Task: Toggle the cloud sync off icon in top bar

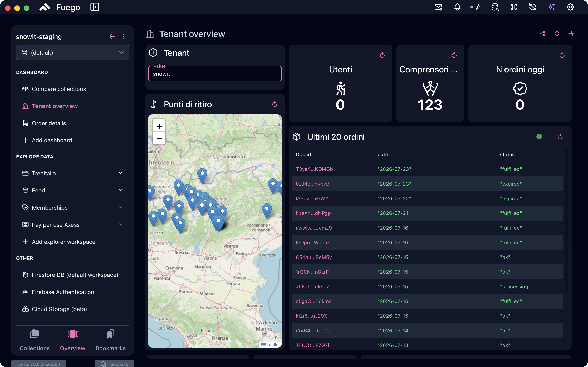Action: (x=533, y=7)
